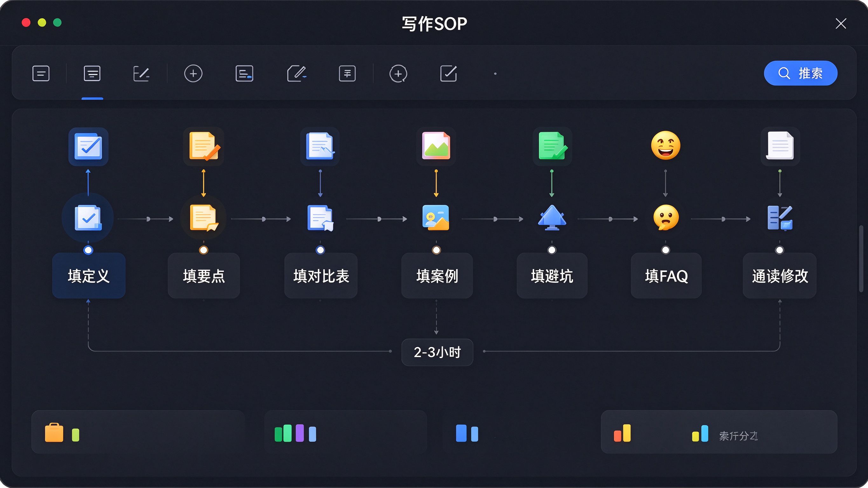The width and height of the screenshot is (868, 488).
Task: Click the 2-3小时 duration label
Action: [x=437, y=352]
